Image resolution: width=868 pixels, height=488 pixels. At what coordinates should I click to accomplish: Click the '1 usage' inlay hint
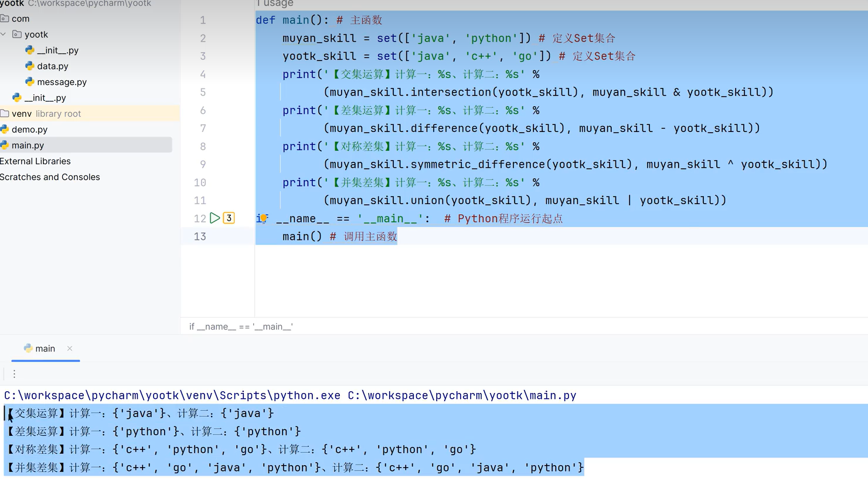coord(274,4)
